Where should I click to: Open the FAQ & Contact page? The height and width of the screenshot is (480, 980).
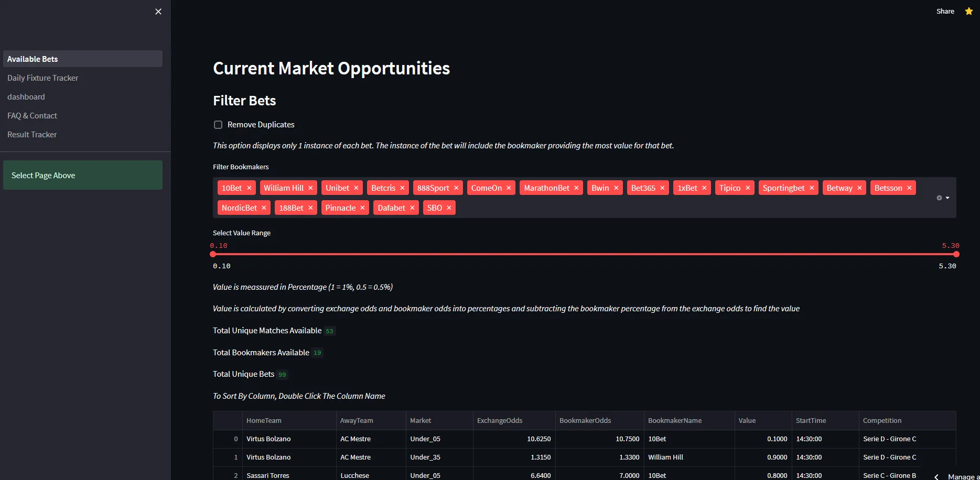(32, 116)
